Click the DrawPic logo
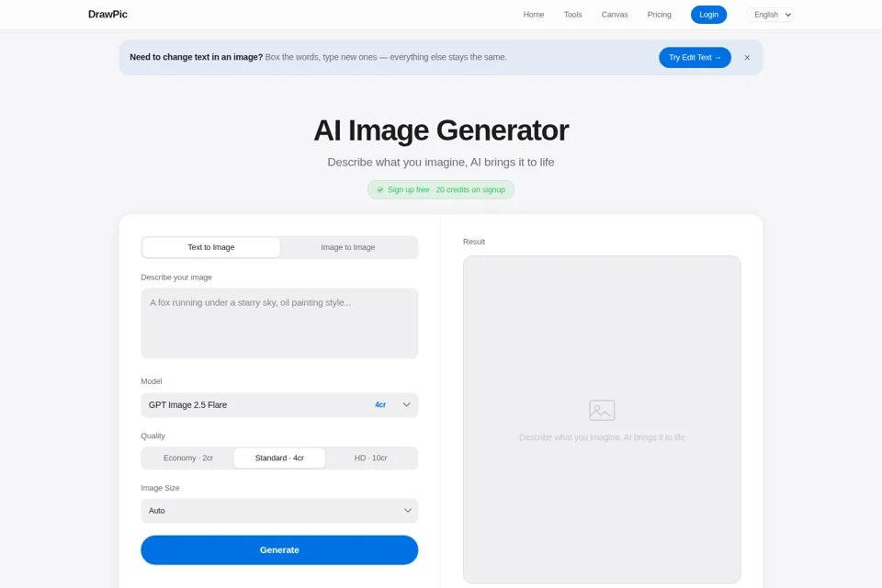Screen dimensions: 882x588 click(107, 14)
